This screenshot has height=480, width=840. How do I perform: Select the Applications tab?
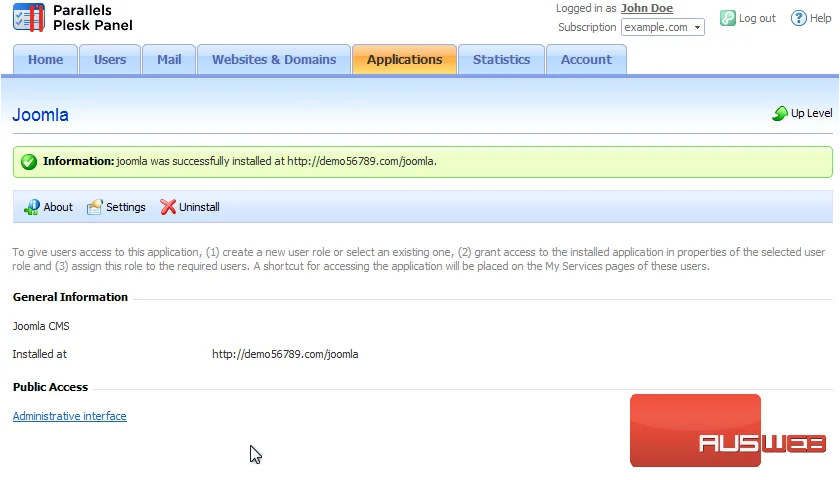tap(404, 59)
